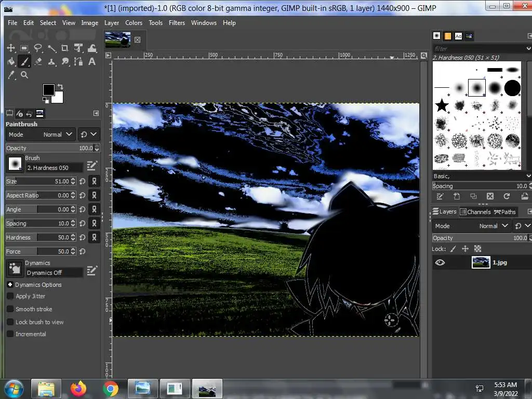Select the 1.jpg layer row

click(x=482, y=262)
